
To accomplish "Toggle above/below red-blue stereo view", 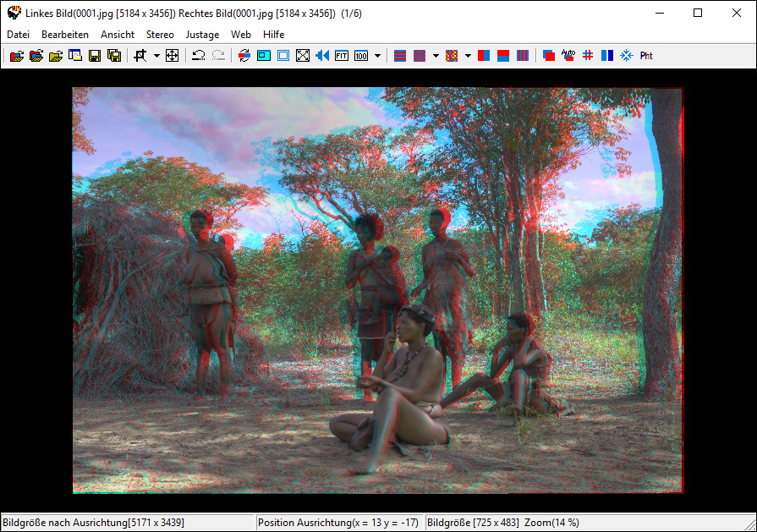I will 503,56.
